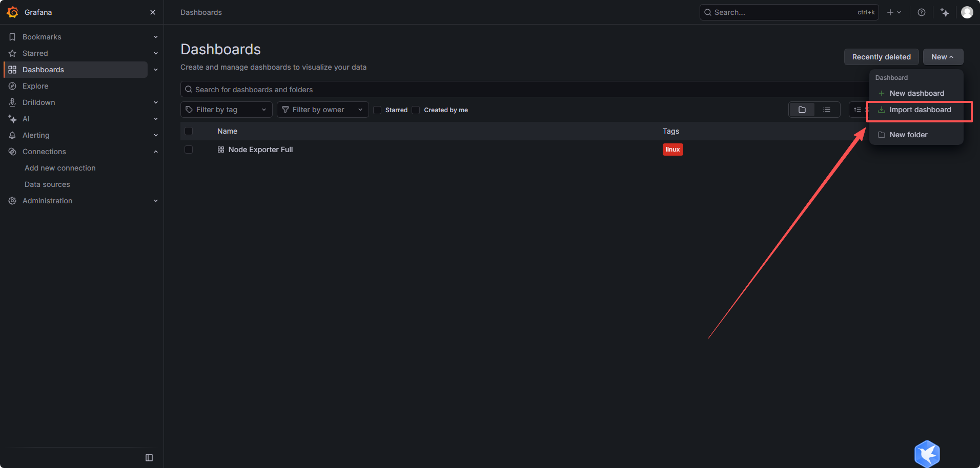Open Drilldown in the sidebar
980x468 pixels.
pos(38,102)
